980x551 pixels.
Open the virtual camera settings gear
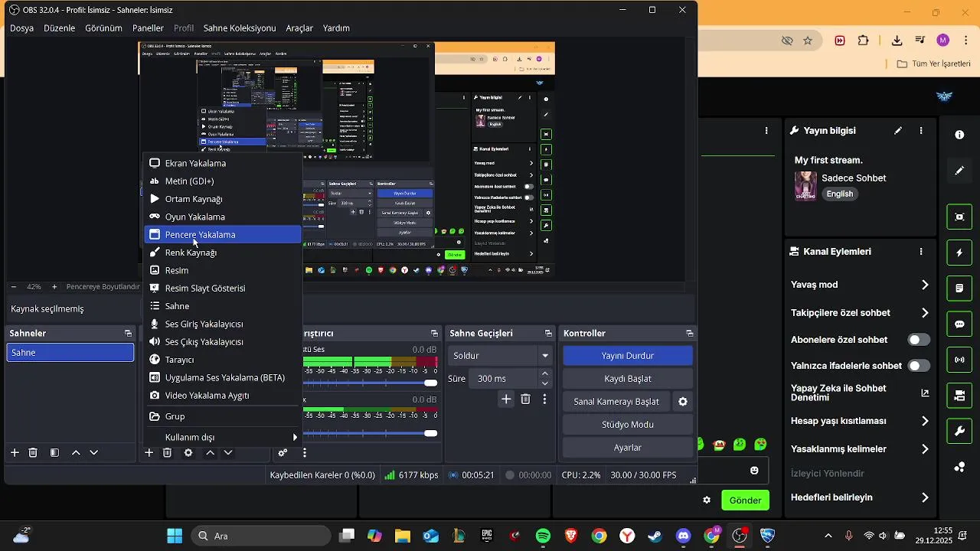pyautogui.click(x=683, y=402)
